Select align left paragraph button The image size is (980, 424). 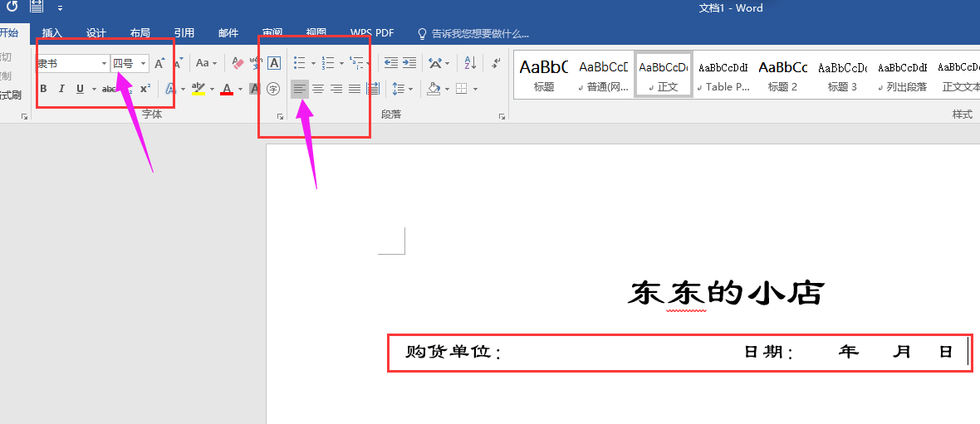coord(300,89)
